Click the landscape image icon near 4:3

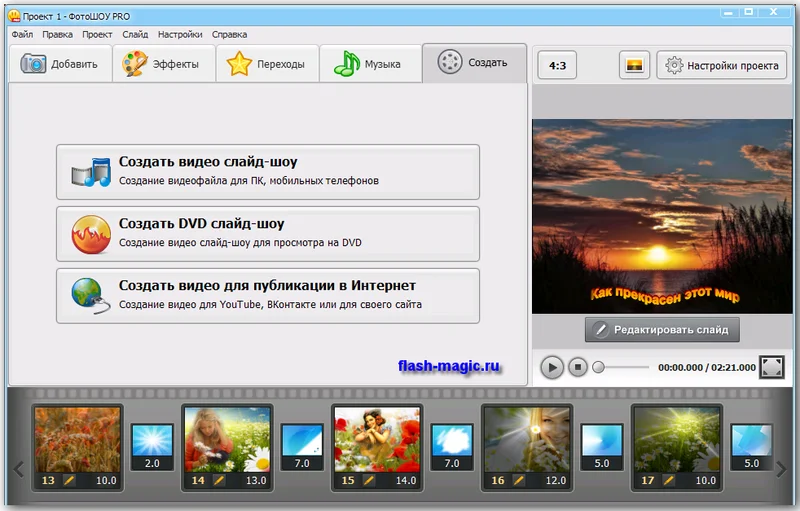point(634,66)
